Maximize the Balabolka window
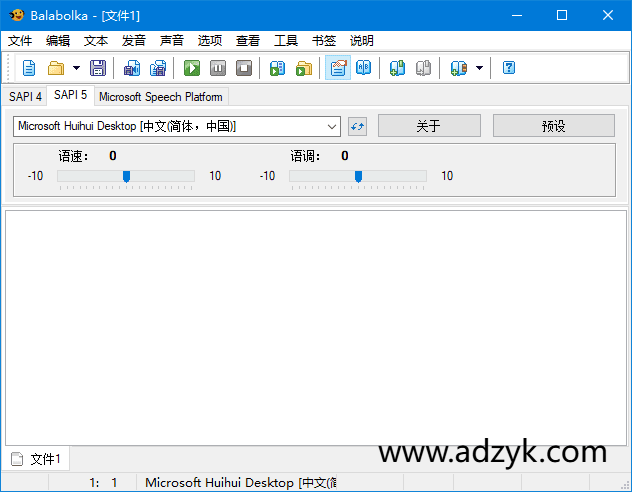This screenshot has height=492, width=632. 562,15
